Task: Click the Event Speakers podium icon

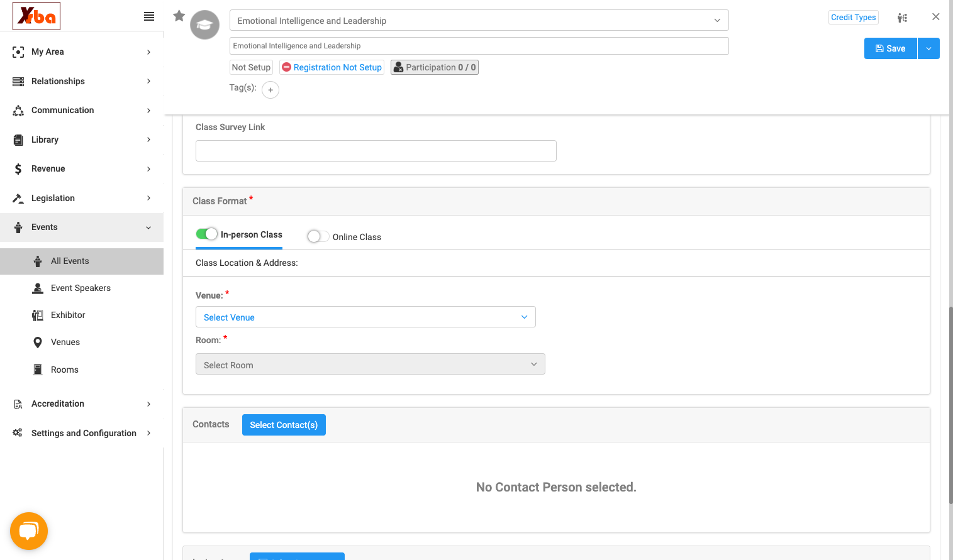Action: [x=38, y=288]
